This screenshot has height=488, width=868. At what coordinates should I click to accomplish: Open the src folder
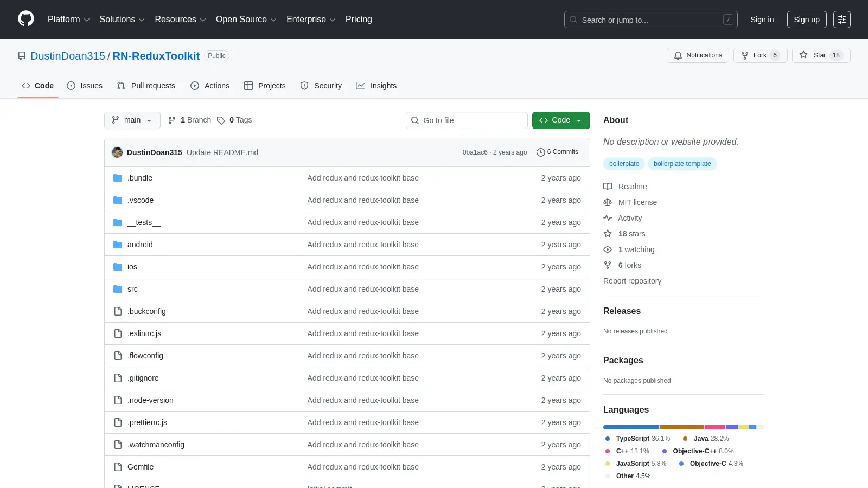tap(132, 289)
